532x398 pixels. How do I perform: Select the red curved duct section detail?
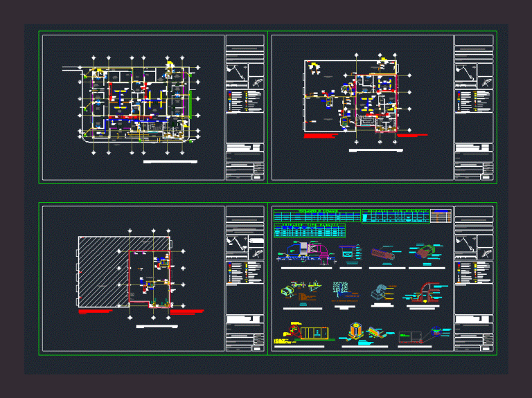tap(427, 293)
